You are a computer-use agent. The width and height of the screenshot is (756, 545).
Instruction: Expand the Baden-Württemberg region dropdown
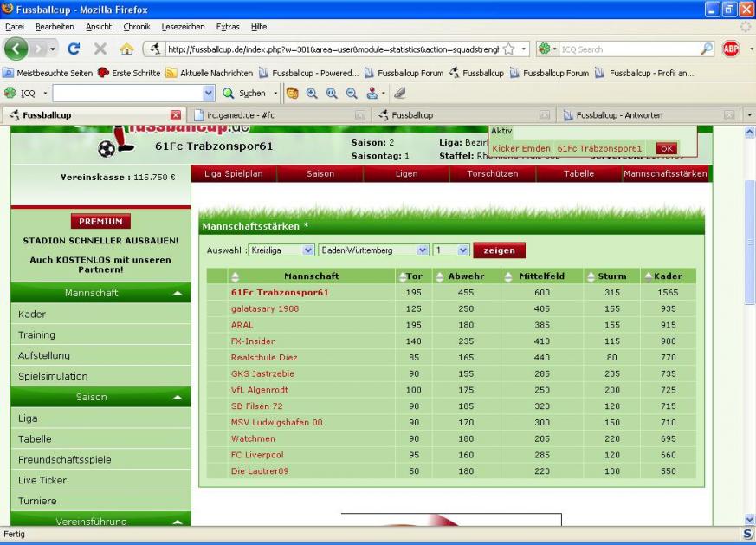click(373, 250)
